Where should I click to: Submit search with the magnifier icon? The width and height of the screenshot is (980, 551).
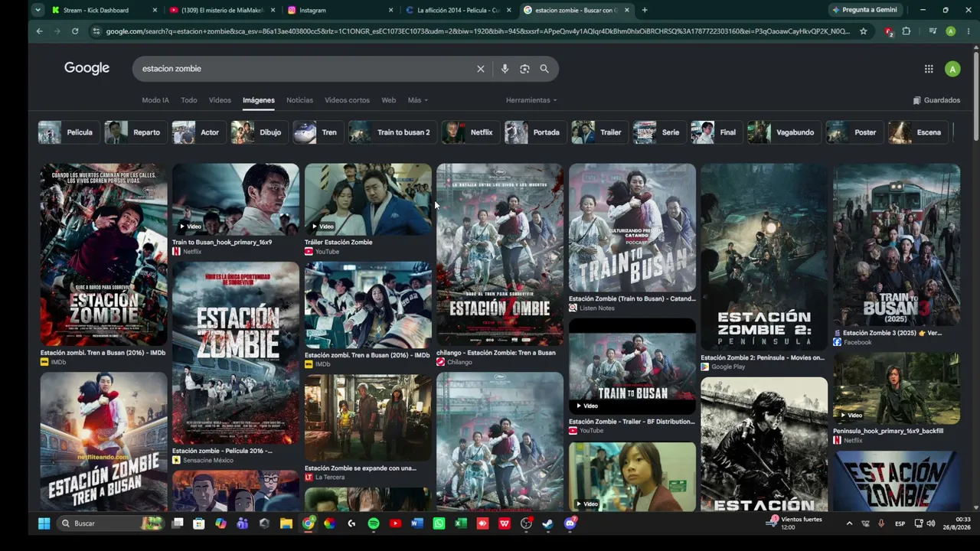[544, 69]
